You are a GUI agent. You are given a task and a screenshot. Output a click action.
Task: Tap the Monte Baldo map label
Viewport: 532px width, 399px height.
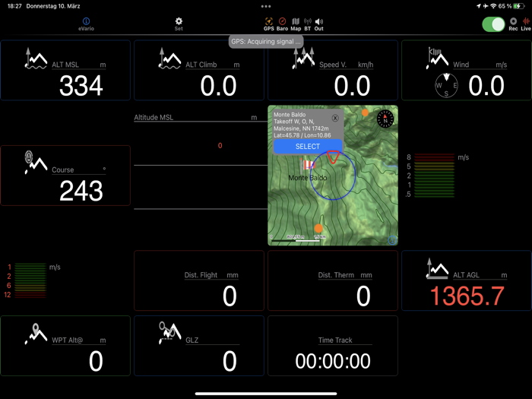pos(307,178)
